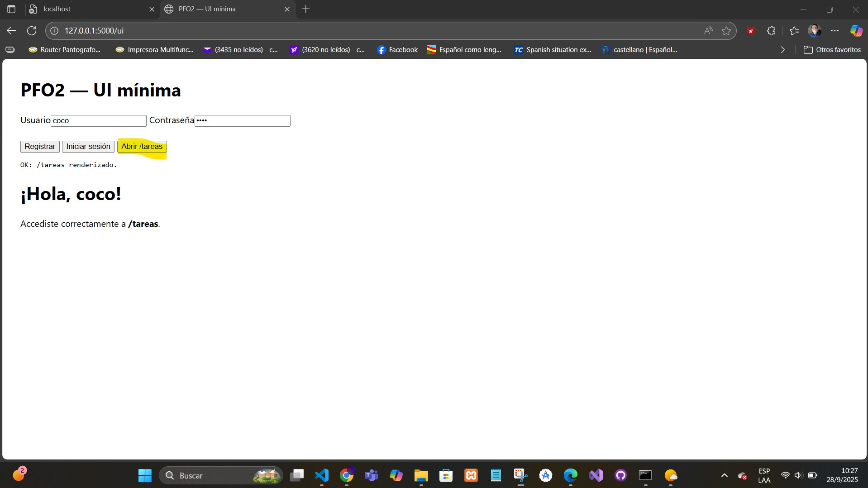Open a new browser tab
868x488 pixels.
(x=306, y=9)
